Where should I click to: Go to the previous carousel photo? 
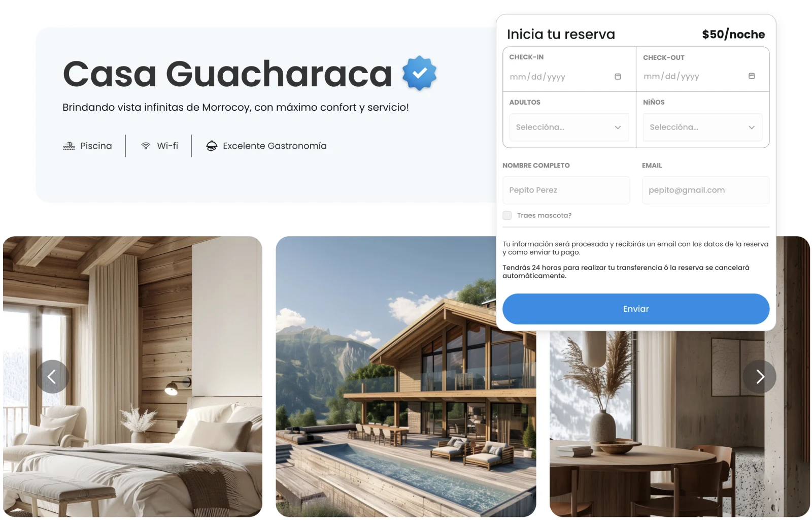(x=52, y=376)
